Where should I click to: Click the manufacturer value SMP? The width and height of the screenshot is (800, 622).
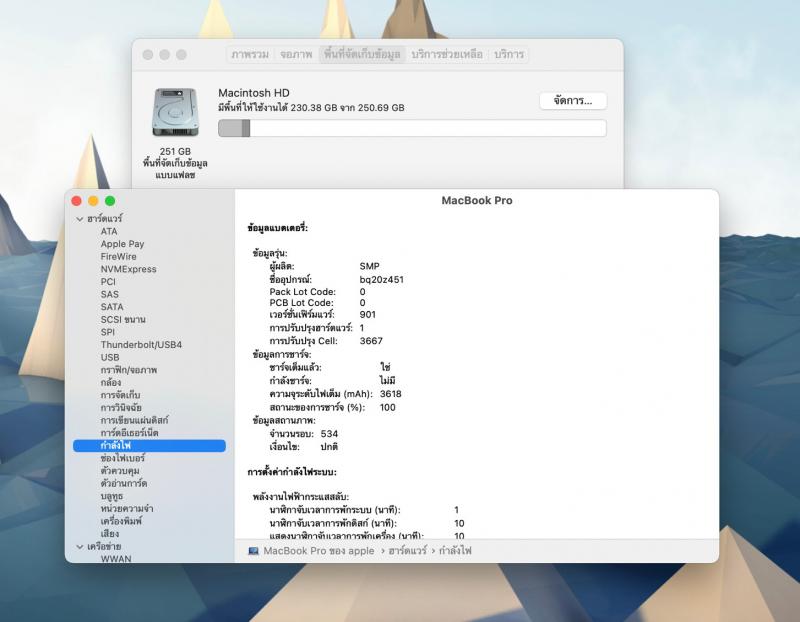pos(369,266)
